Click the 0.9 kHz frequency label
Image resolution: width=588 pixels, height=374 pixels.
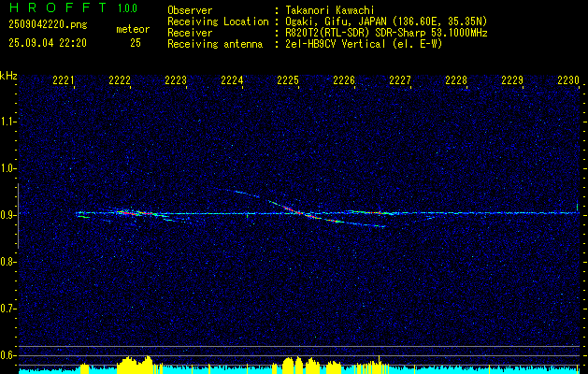point(7,215)
